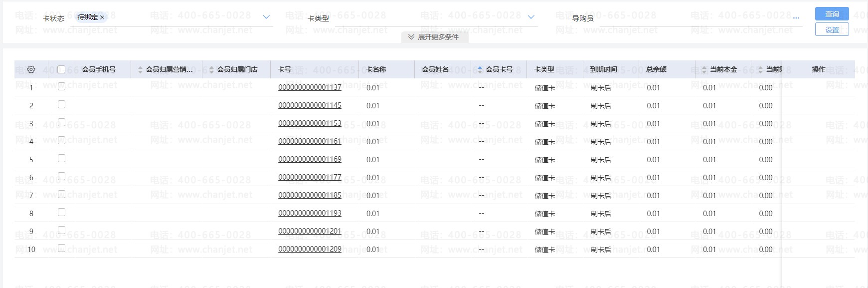868x288 pixels.
Task: Open card number 0000000000001177
Action: click(310, 177)
